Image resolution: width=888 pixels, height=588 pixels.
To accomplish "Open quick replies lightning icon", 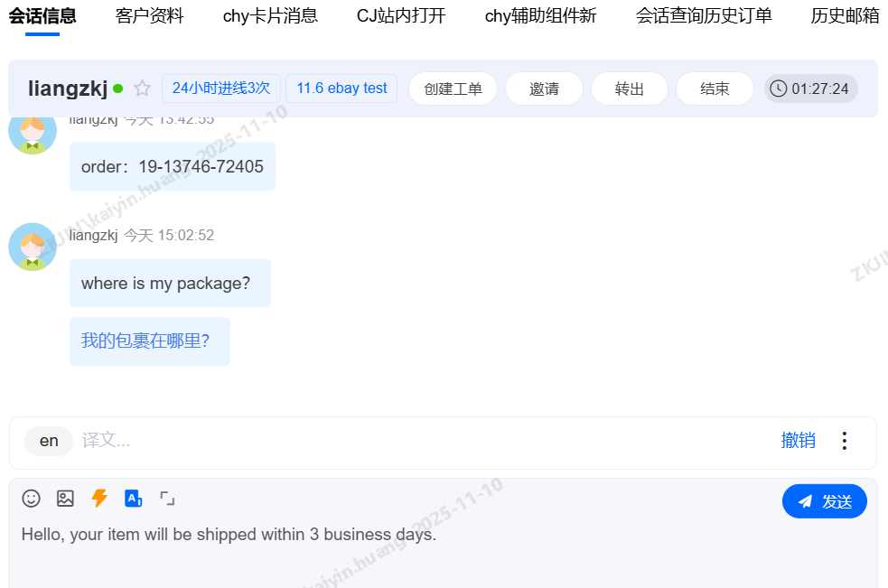I will coord(99,499).
